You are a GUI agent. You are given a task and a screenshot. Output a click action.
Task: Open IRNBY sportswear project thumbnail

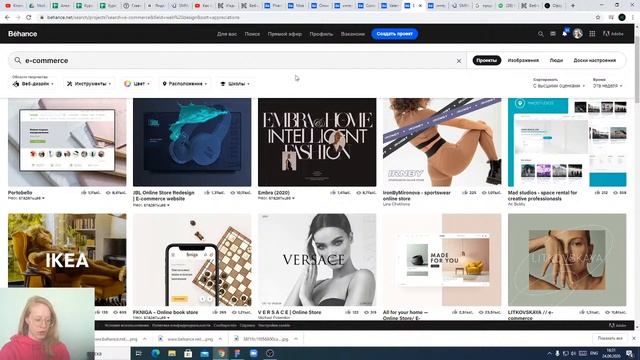pyautogui.click(x=442, y=142)
